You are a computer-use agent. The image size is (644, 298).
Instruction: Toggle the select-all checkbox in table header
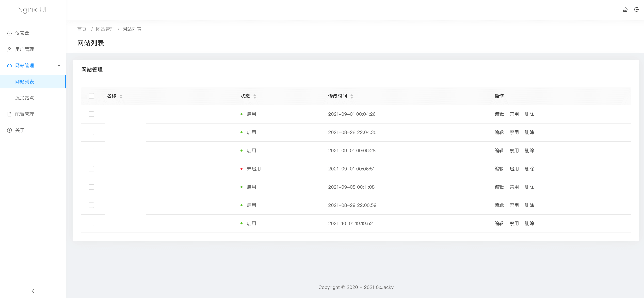(91, 96)
